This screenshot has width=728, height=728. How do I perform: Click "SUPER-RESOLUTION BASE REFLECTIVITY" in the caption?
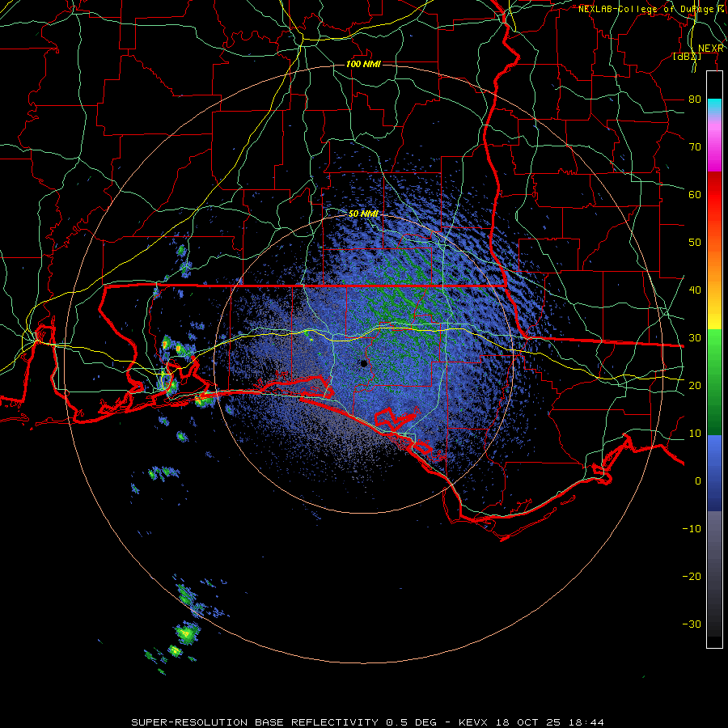click(x=255, y=722)
